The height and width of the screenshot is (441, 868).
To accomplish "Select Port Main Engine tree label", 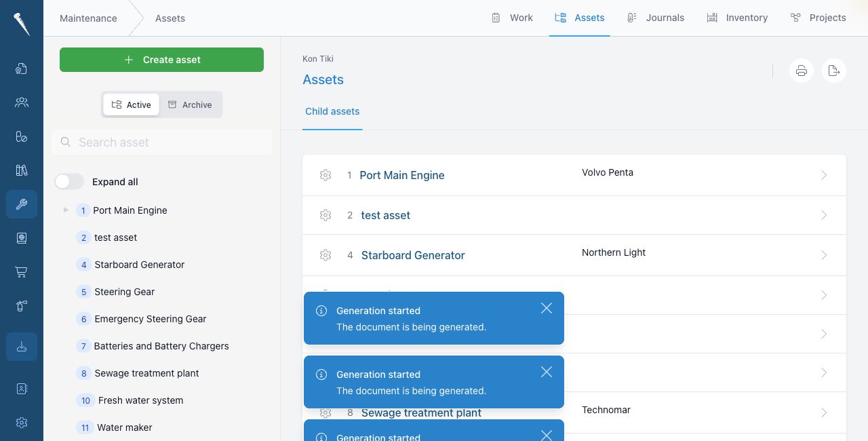I will tap(130, 210).
